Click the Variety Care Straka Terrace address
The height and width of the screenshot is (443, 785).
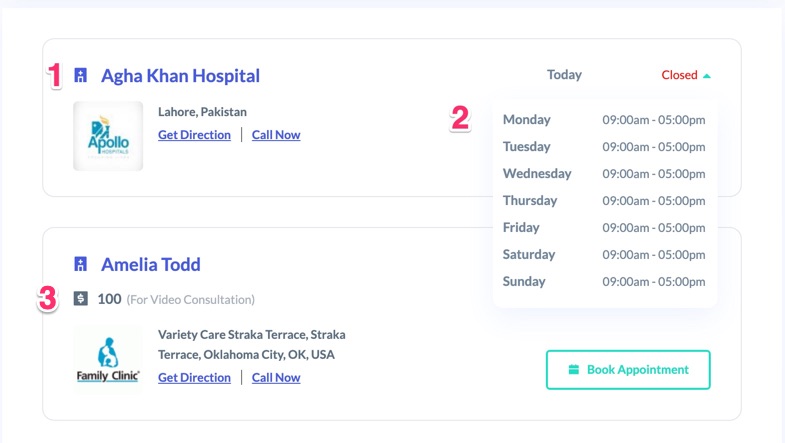252,344
